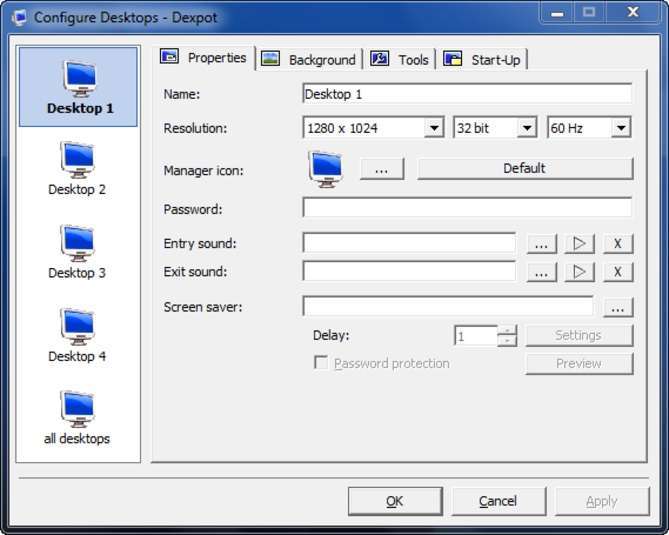Switch to the Start-Up tab
The height and width of the screenshot is (535, 669).
[x=482, y=60]
